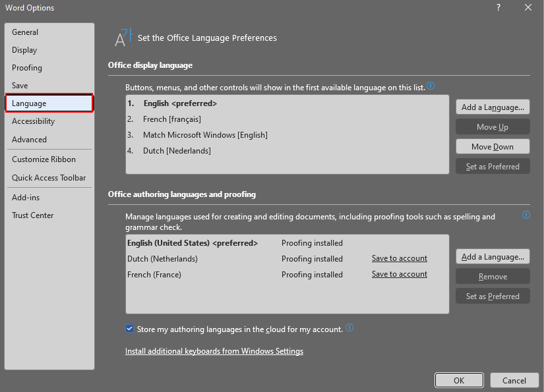The height and width of the screenshot is (392, 544).
Task: Select Match Microsoft Windows [English] entry
Action: point(287,135)
